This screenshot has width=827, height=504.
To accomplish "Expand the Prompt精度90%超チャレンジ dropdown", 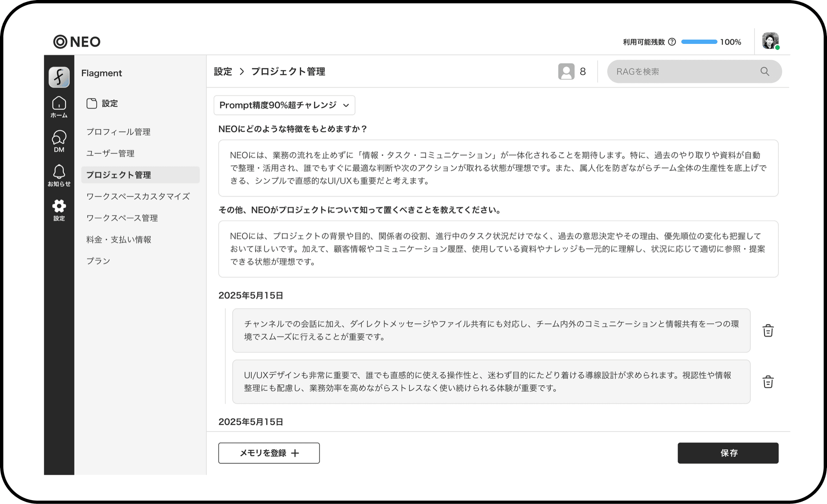I will pyautogui.click(x=284, y=105).
